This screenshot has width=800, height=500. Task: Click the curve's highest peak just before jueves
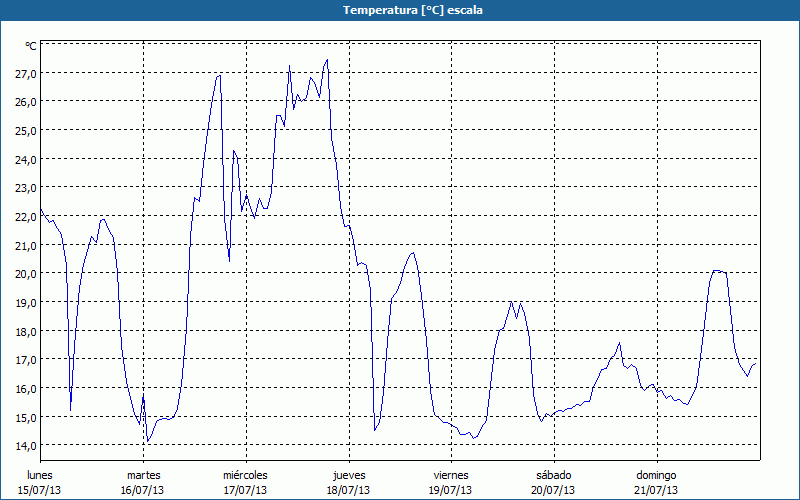[327, 60]
